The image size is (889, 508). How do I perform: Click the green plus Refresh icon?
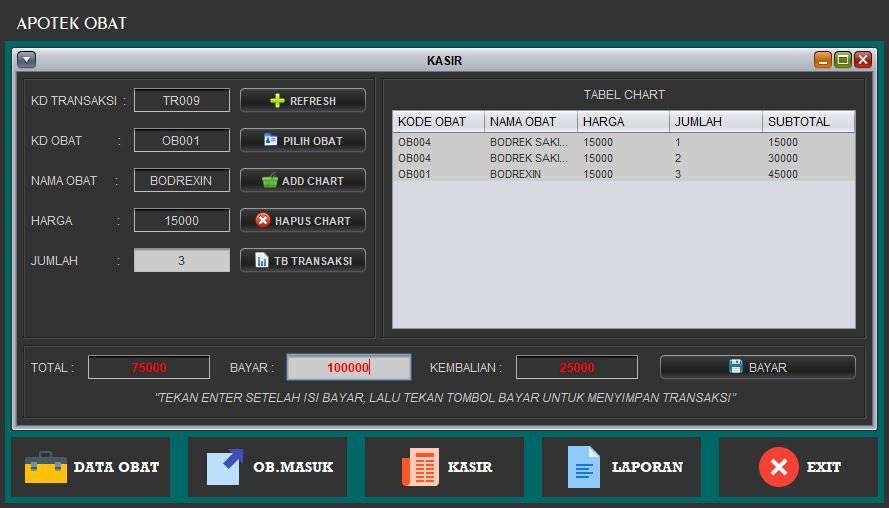277,101
